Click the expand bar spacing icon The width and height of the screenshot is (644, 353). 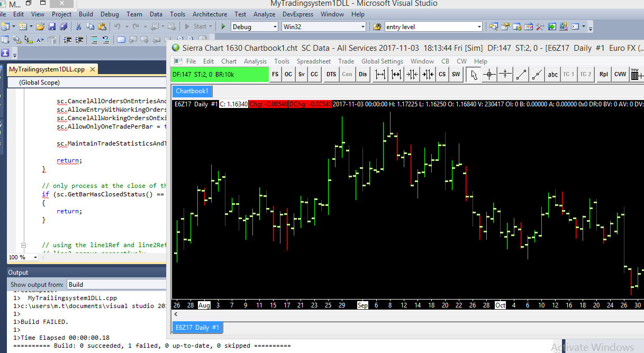[380, 75]
